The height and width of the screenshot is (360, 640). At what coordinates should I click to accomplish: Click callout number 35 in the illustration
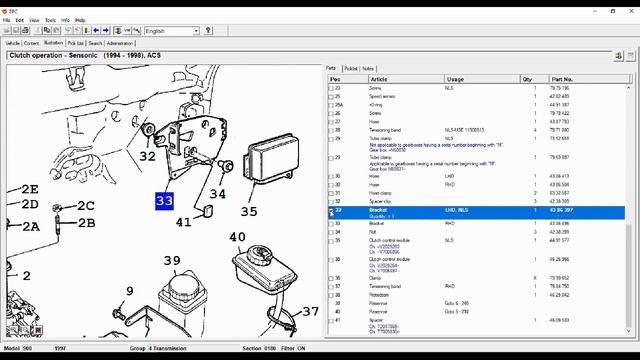pos(249,211)
